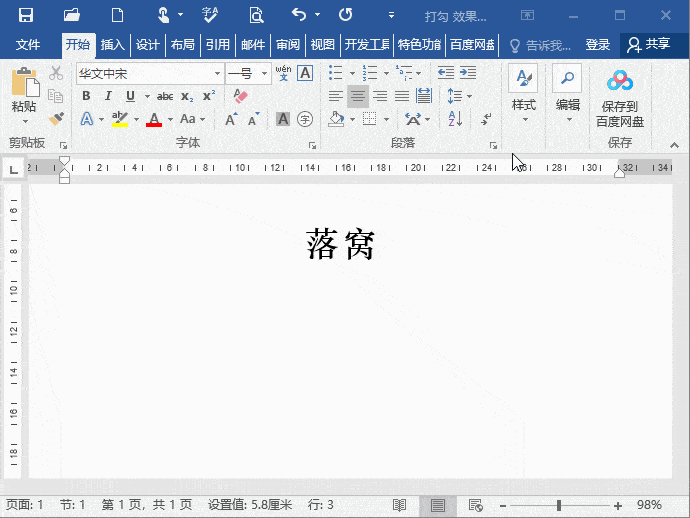
Task: Create a new blank document icon
Action: (117, 15)
